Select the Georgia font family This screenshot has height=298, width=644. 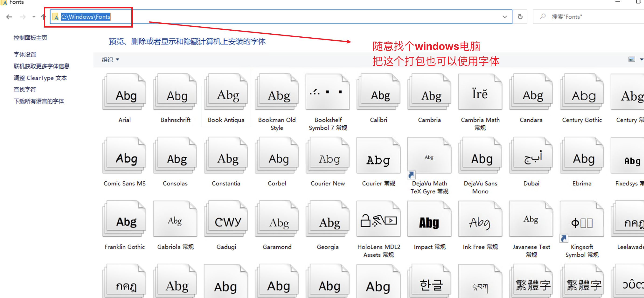click(x=328, y=225)
